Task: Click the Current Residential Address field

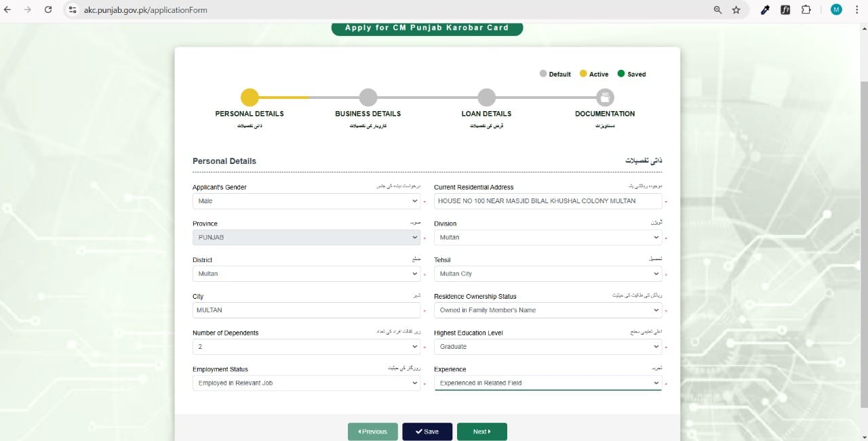Action: tap(547, 201)
